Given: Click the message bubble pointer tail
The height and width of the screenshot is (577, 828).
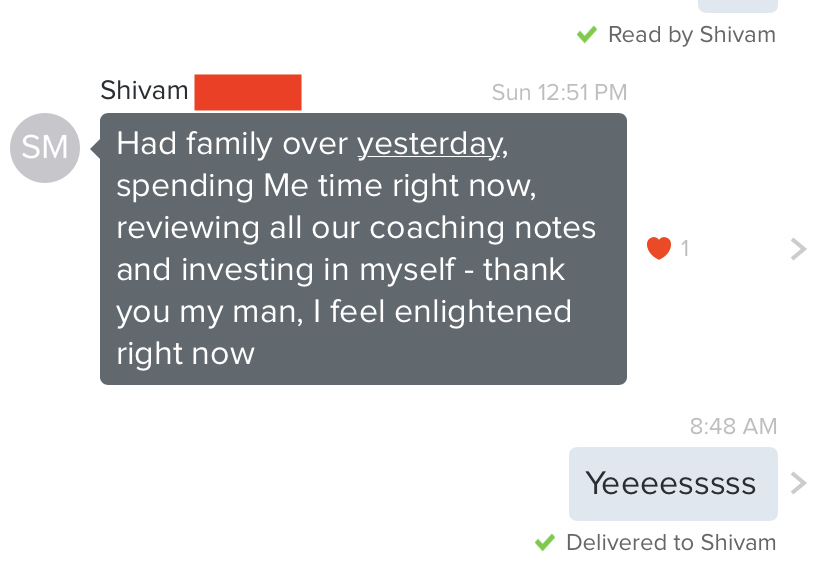Looking at the screenshot, I should point(96,149).
